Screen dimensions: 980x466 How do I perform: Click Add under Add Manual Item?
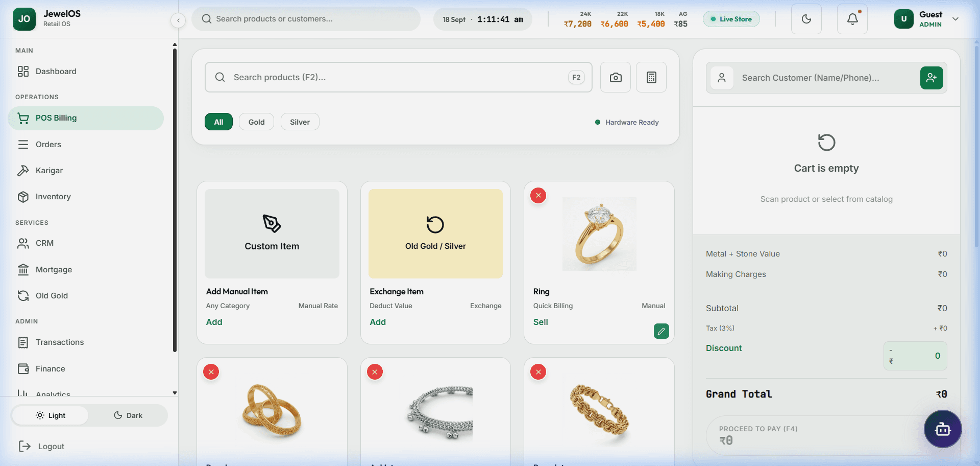(x=214, y=322)
